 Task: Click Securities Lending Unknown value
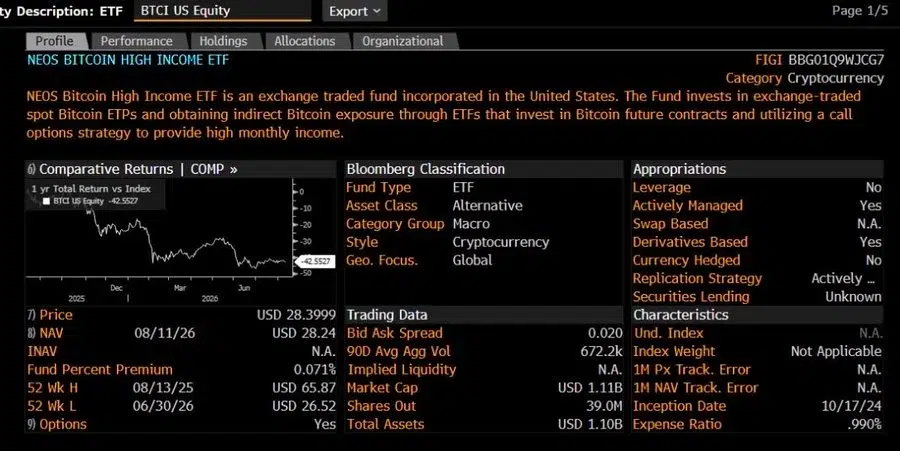[x=854, y=297]
